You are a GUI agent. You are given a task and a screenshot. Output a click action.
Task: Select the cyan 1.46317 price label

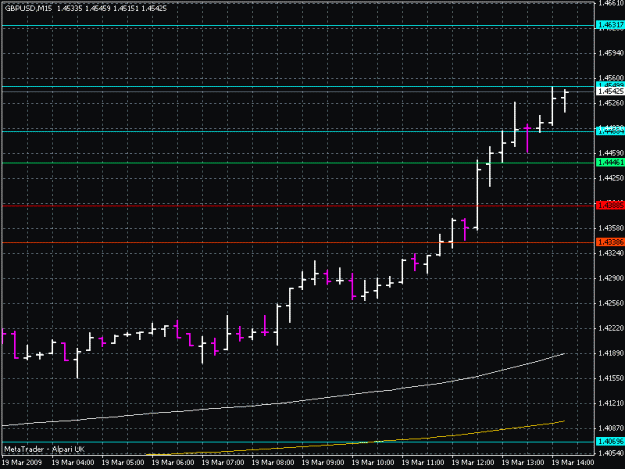(x=611, y=25)
